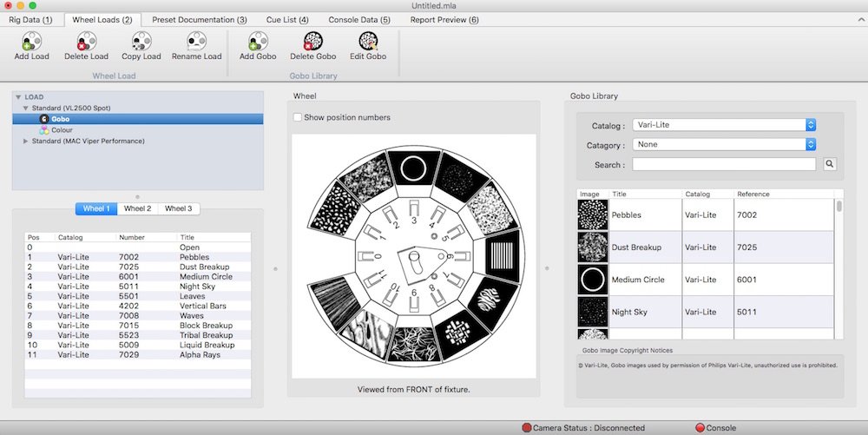Open the Catalog dropdown showing Vari-Lite
868x435 pixels.
pyautogui.click(x=724, y=125)
